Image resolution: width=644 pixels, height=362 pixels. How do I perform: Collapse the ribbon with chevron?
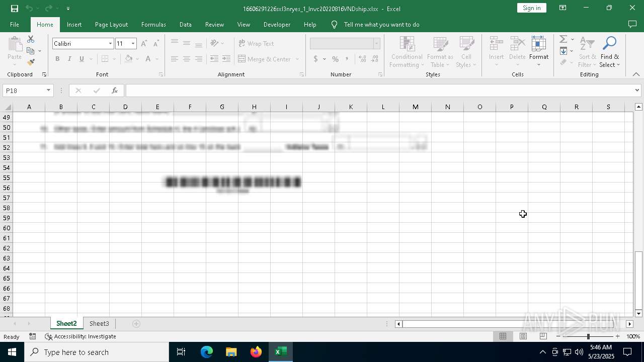636,74
